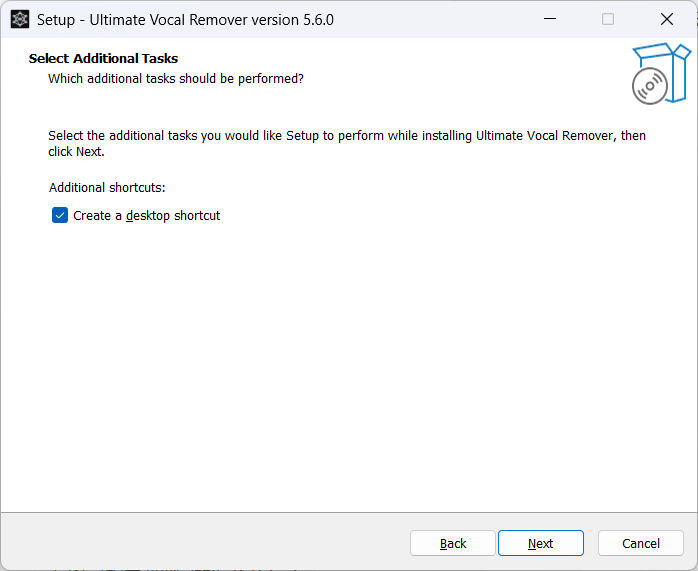This screenshot has width=698, height=571.
Task: Click the 'Select Additional Tasks' heading
Action: click(x=103, y=58)
